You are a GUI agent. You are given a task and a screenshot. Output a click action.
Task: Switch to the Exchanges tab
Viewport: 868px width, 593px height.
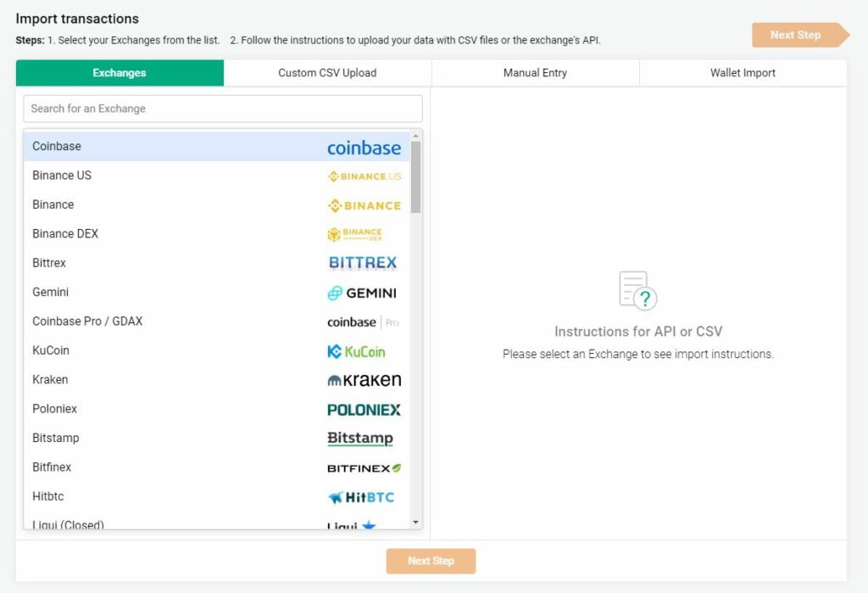pyautogui.click(x=120, y=73)
